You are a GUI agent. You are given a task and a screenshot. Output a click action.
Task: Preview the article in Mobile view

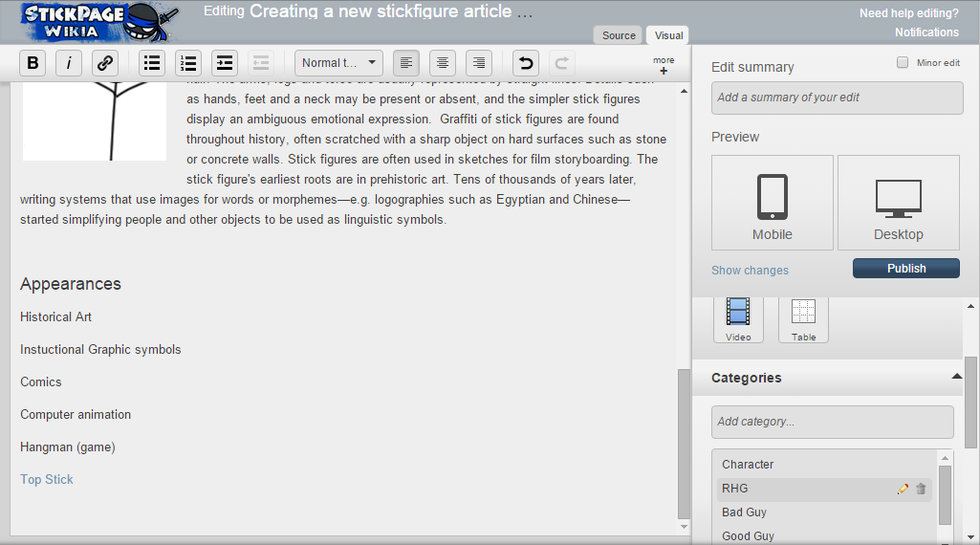click(x=773, y=203)
